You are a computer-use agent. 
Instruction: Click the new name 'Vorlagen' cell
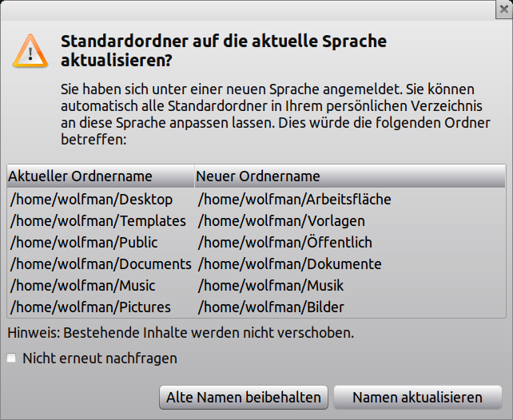pyautogui.click(x=281, y=221)
